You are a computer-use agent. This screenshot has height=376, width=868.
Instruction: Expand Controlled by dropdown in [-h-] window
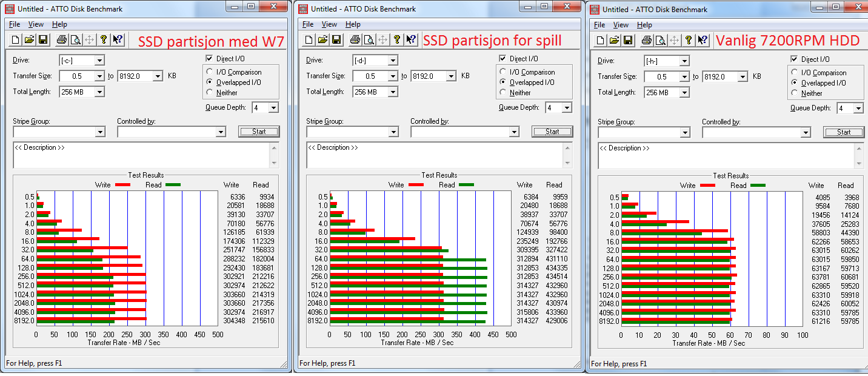click(806, 133)
